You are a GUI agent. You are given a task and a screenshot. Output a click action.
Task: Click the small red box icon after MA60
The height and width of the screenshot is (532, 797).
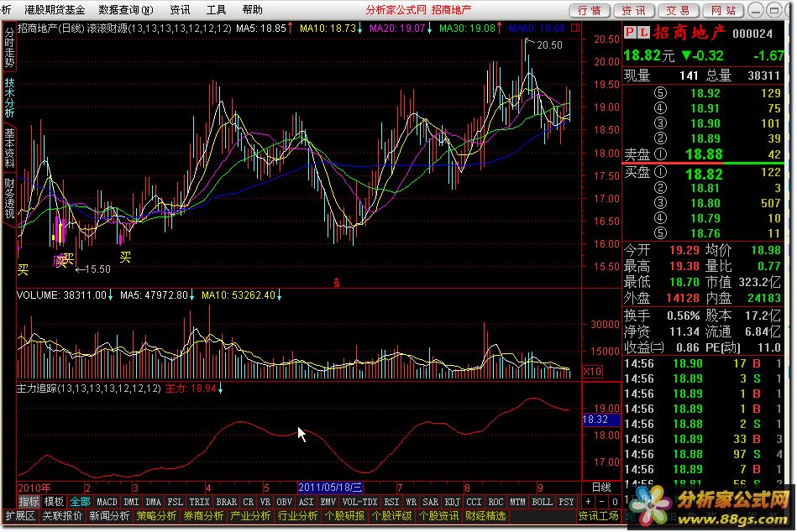coord(575,28)
